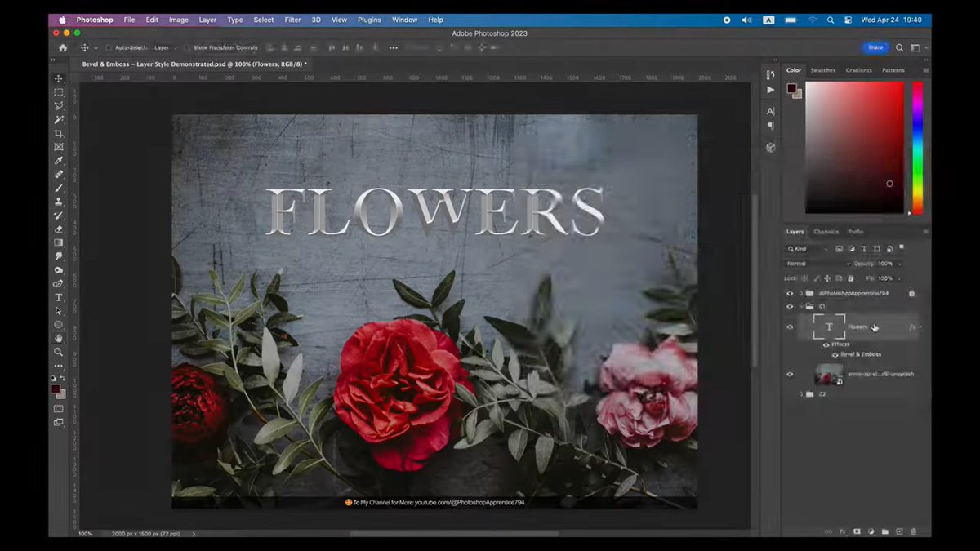Select the Ellipse shape tool
980x551 pixels.
59,325
